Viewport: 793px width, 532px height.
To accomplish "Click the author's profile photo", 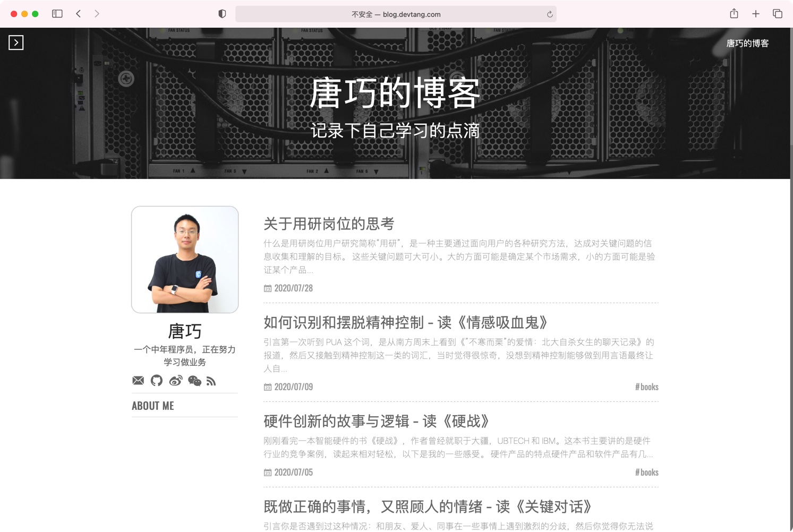I will click(x=185, y=260).
